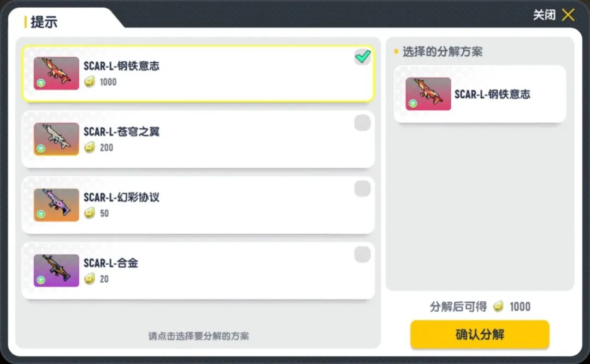Deselect the checkmark on SCAR-L-钢铁意志

362,57
